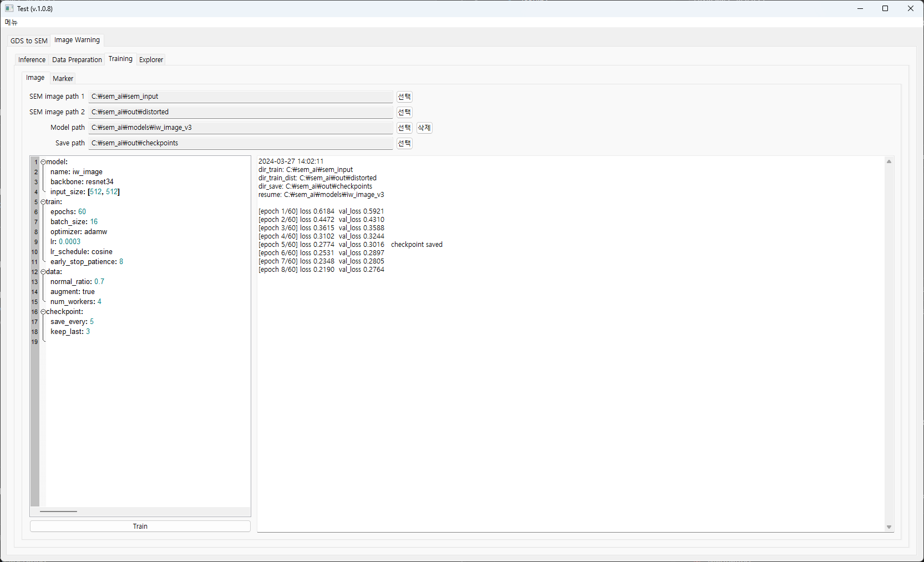This screenshot has width=924, height=562.
Task: Select the Training tab
Action: coord(120,59)
